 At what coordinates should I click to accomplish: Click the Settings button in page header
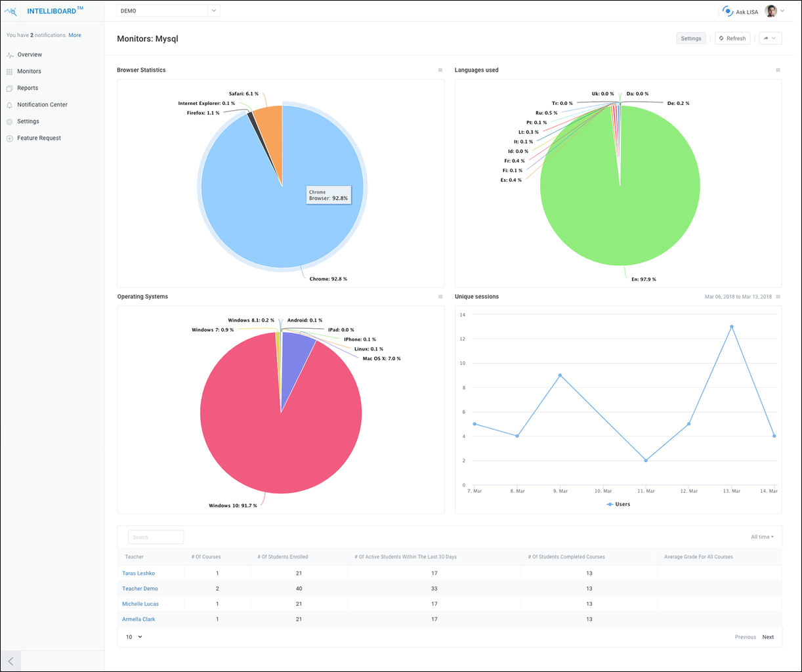[690, 39]
